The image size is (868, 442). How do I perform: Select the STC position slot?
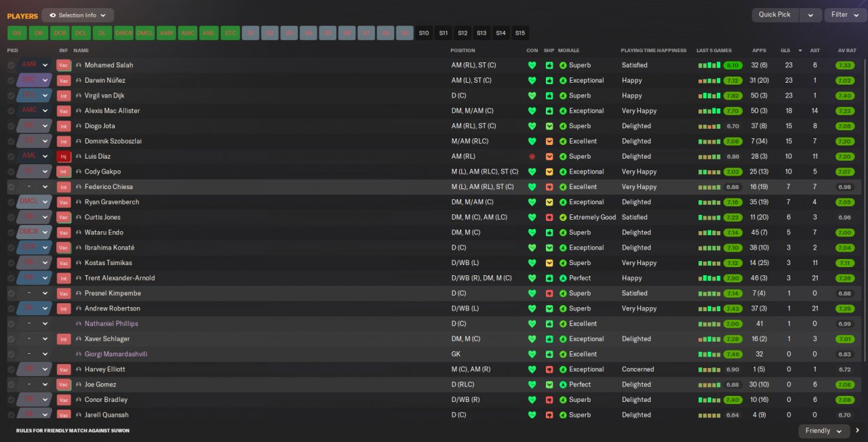(231, 33)
